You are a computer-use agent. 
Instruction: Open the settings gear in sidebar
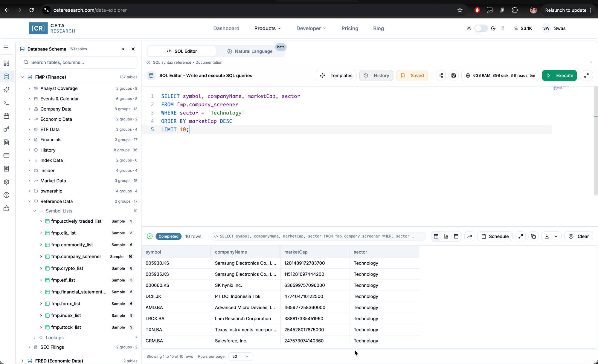point(6,182)
